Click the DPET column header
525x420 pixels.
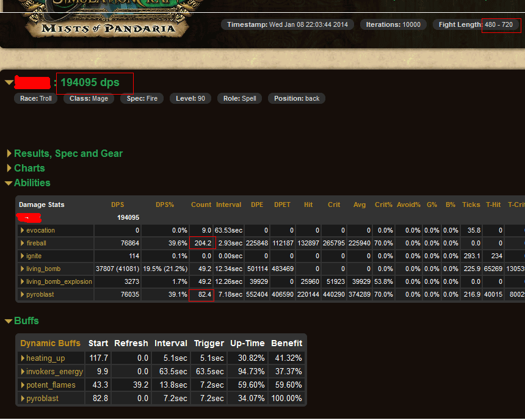(282, 205)
